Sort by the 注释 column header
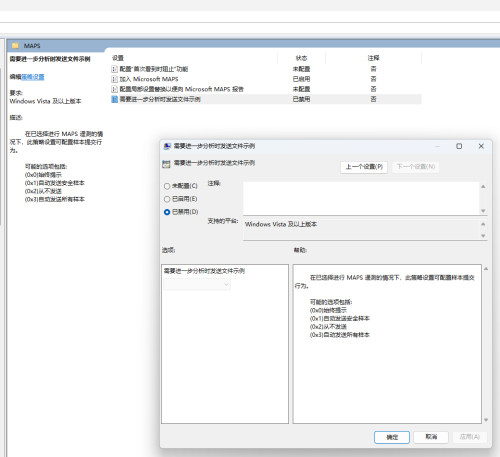The height and width of the screenshot is (457, 500). 373,58
